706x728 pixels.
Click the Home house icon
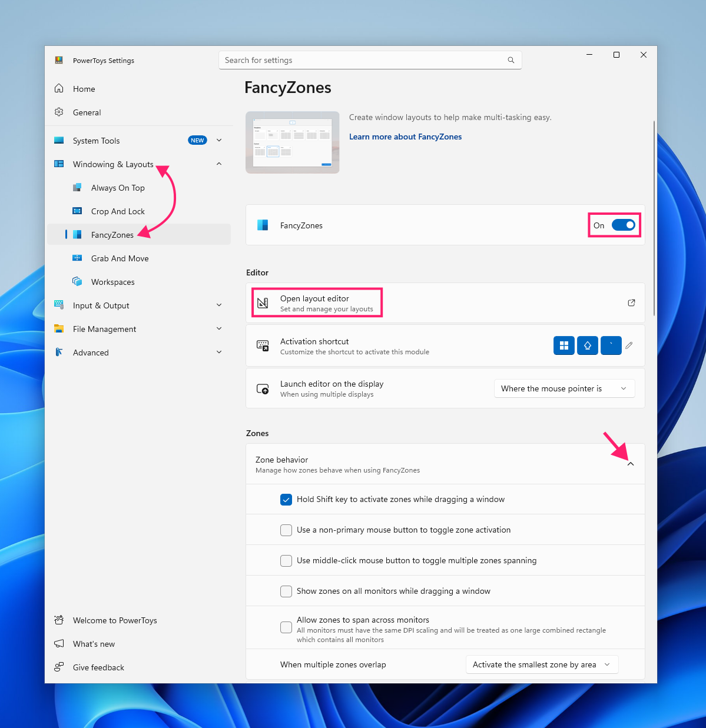pos(59,88)
